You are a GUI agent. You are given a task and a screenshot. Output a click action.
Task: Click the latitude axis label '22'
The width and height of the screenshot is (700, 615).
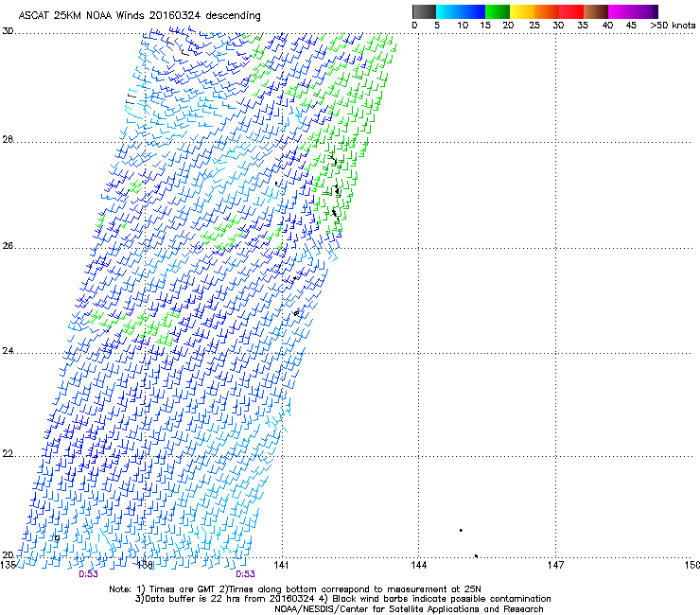tap(8, 454)
